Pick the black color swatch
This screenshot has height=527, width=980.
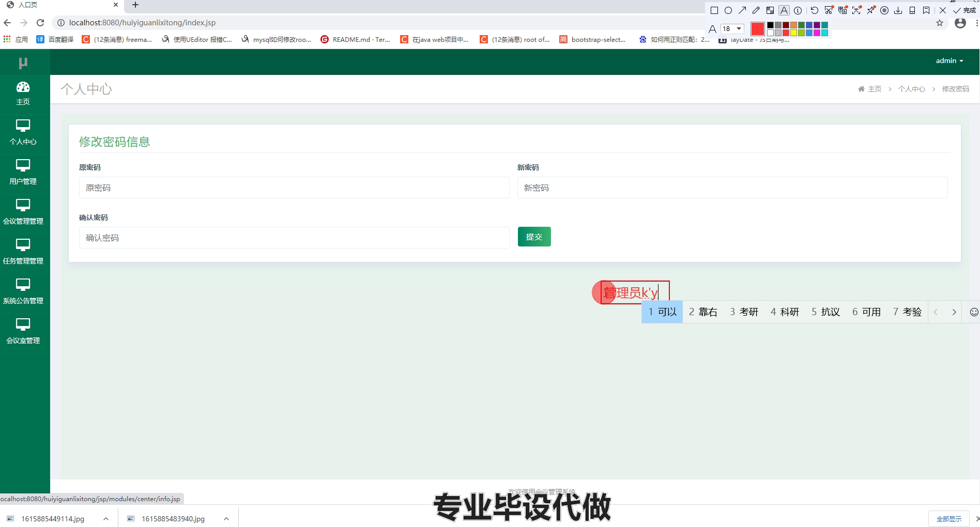(770, 25)
